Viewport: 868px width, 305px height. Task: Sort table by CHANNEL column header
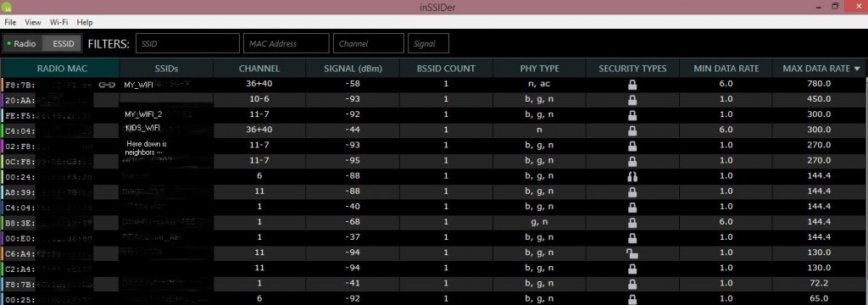click(259, 69)
